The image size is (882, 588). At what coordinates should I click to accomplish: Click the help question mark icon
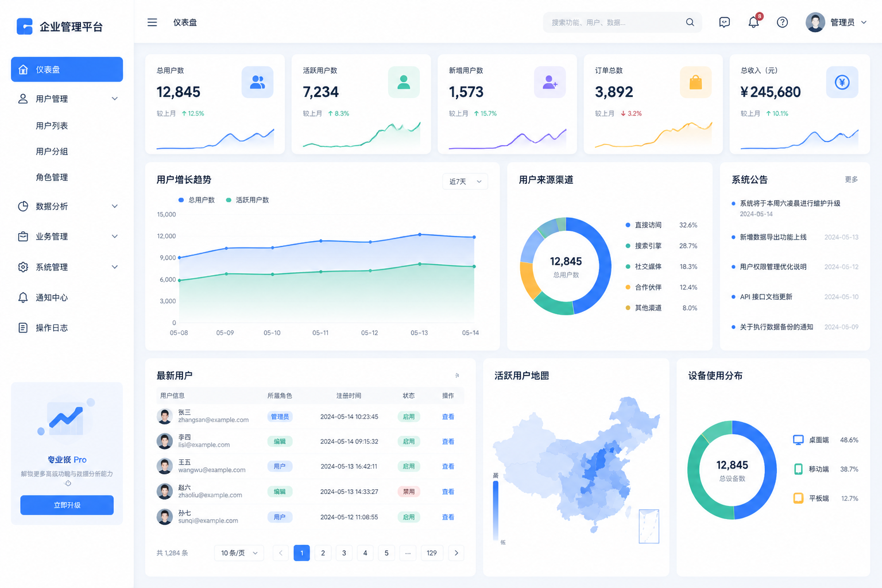click(782, 22)
